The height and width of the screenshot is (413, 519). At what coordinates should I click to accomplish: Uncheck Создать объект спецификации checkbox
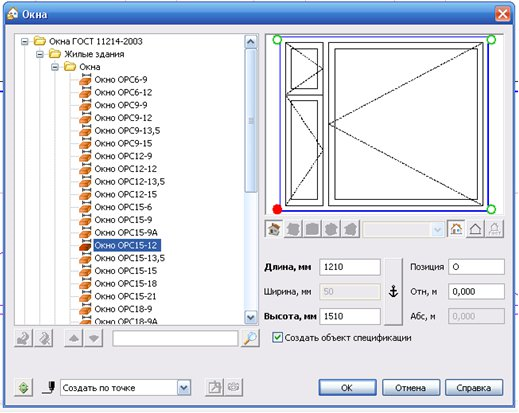click(277, 337)
